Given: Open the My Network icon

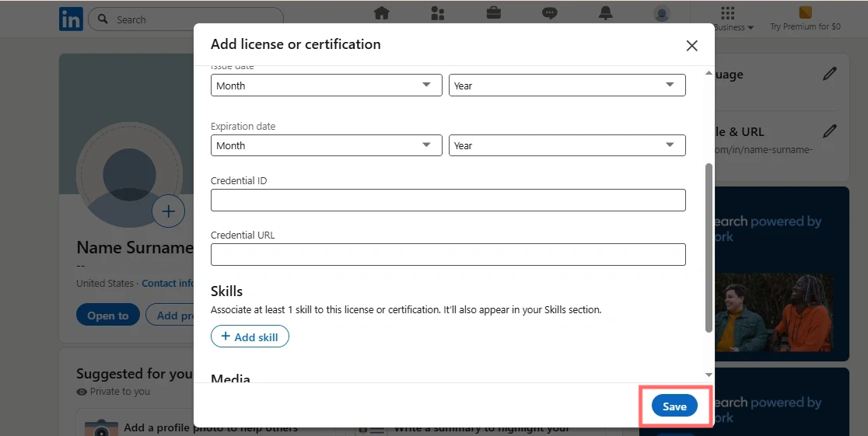Looking at the screenshot, I should click(x=437, y=13).
